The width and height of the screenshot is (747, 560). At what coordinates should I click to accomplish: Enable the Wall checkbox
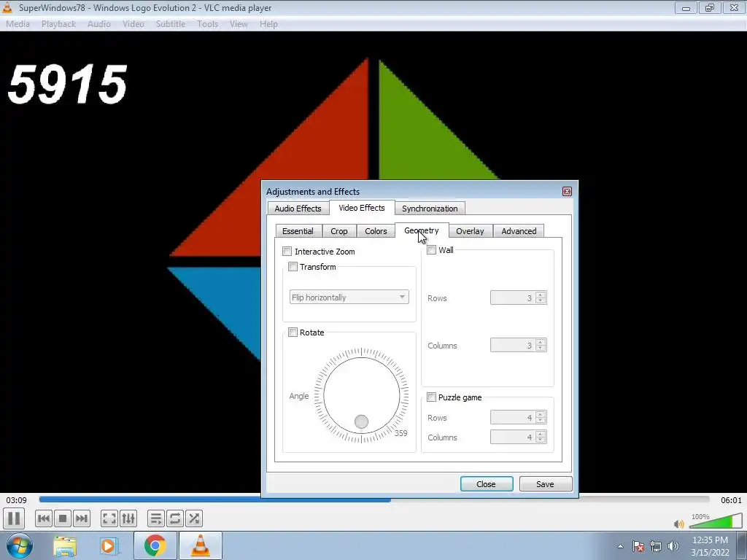pos(432,250)
